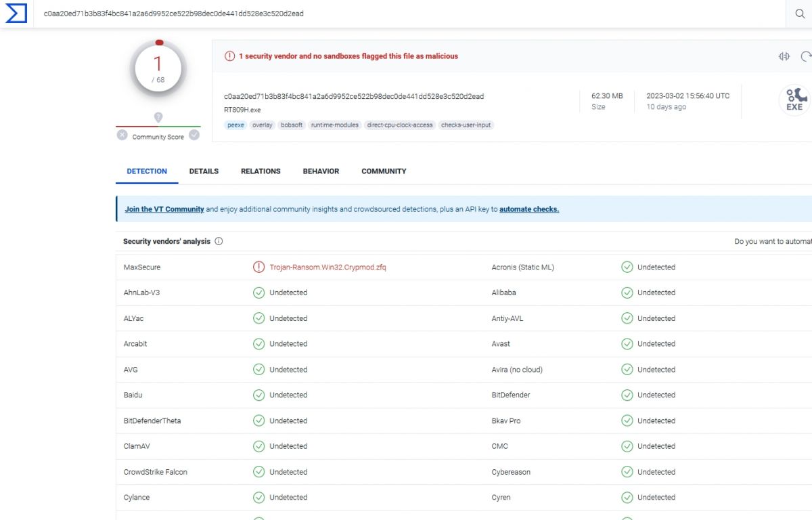Click the detection score 1/68 circle

(158, 68)
